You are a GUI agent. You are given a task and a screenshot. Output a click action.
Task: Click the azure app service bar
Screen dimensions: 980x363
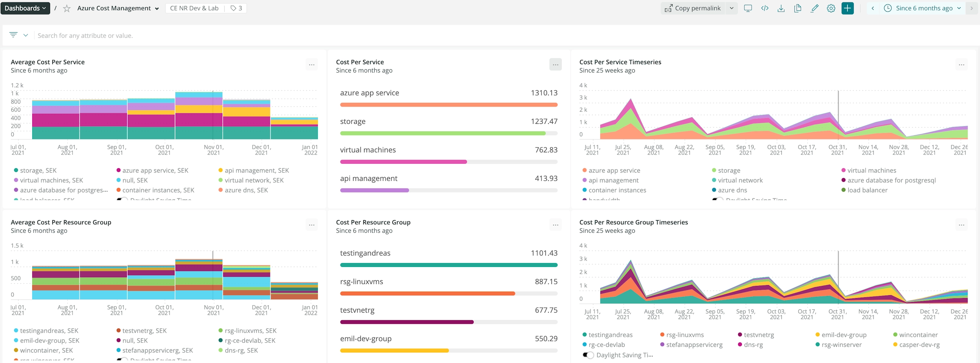point(449,105)
